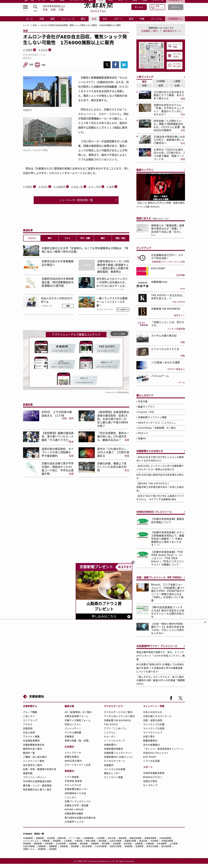
Task: Open ranking 1 びわ湖大花火大会 article
Action: [x=168, y=95]
